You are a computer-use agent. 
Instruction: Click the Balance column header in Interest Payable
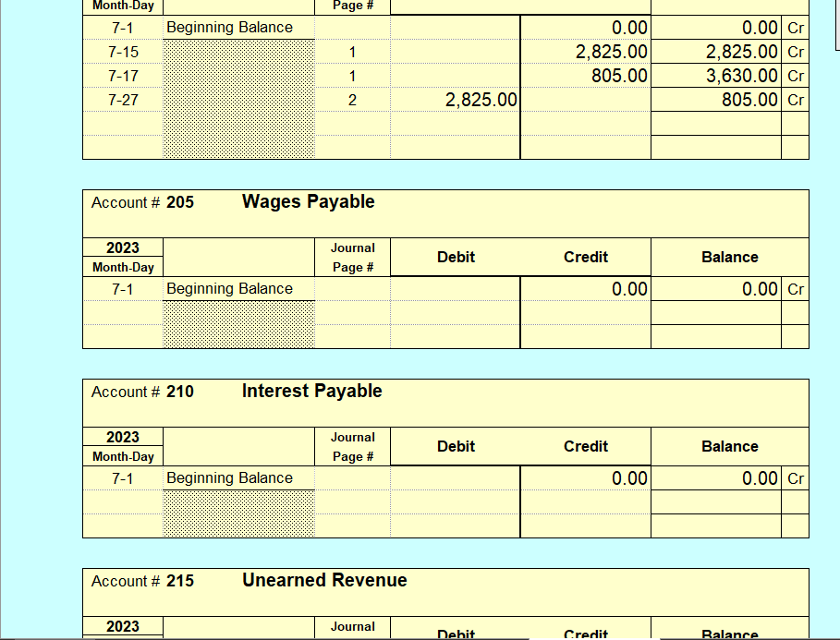(x=729, y=446)
